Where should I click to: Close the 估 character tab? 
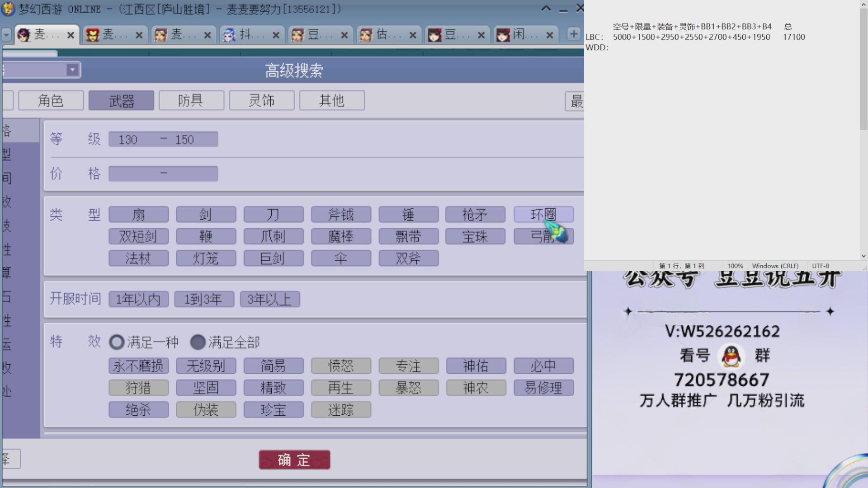(x=412, y=35)
